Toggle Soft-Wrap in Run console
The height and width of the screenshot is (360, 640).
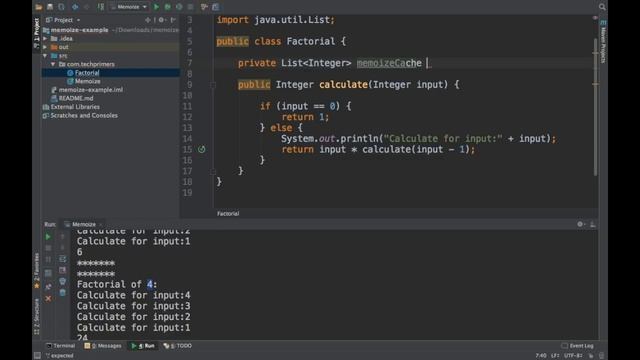62,259
